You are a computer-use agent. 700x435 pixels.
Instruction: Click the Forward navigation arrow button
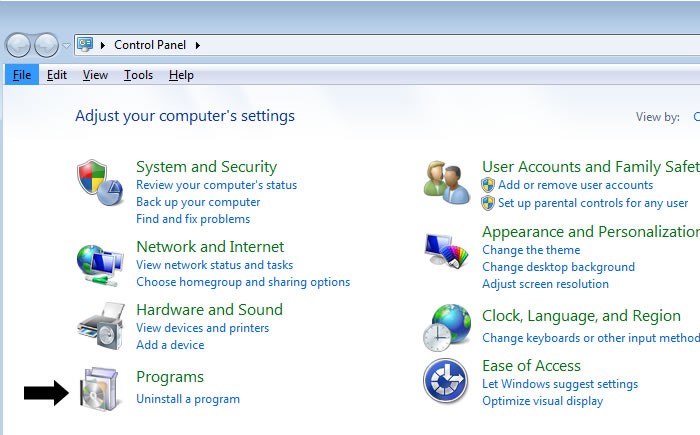click(46, 45)
